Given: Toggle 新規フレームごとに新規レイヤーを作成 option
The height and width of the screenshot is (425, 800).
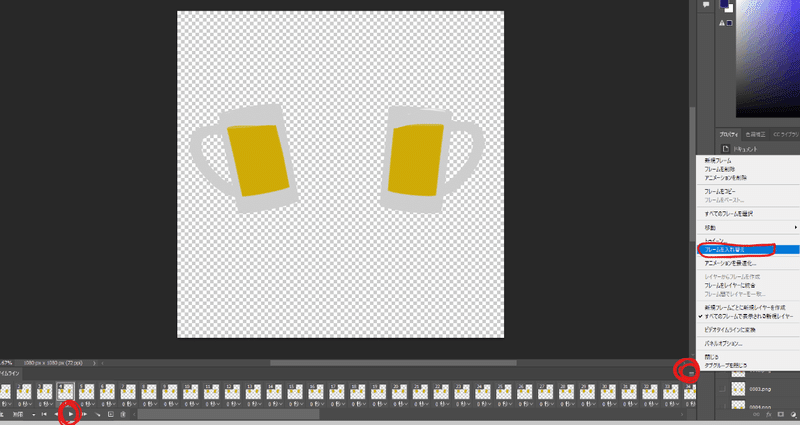Looking at the screenshot, I should pos(744,308).
